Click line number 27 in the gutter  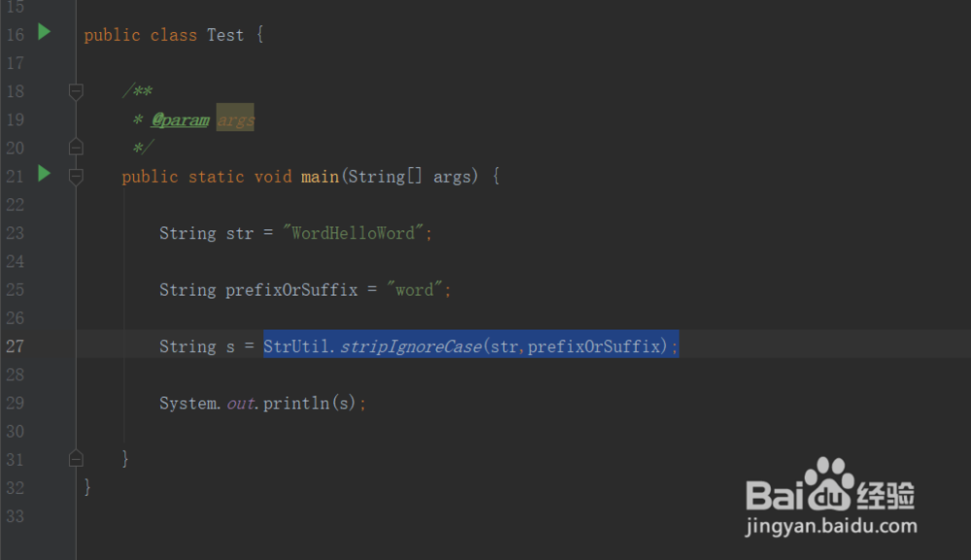[x=15, y=346]
